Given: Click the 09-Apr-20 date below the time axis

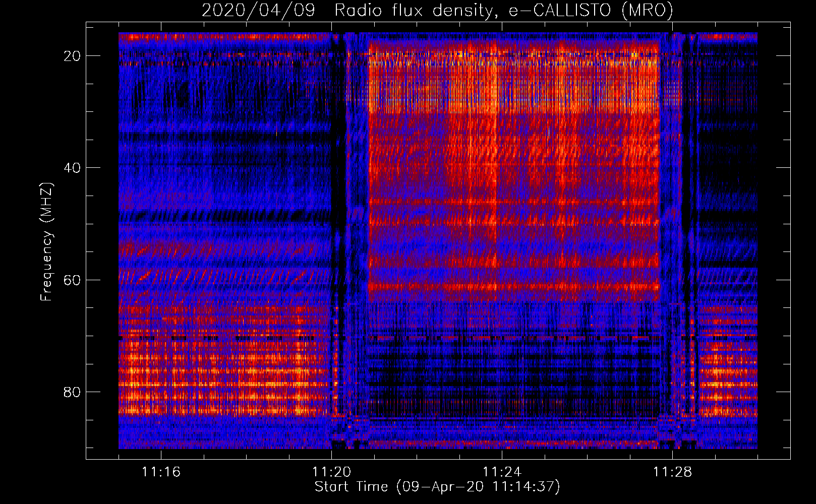Looking at the screenshot, I should tap(442, 487).
